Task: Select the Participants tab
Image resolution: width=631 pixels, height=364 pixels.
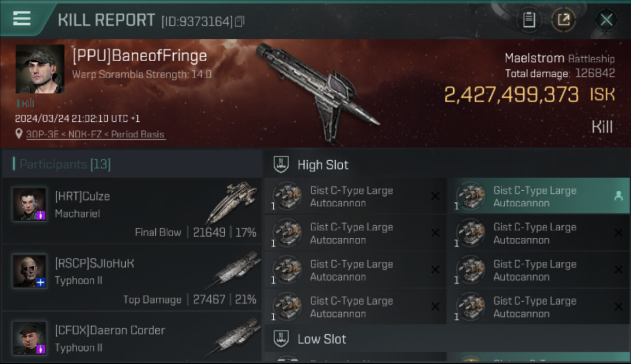Action: coord(65,164)
